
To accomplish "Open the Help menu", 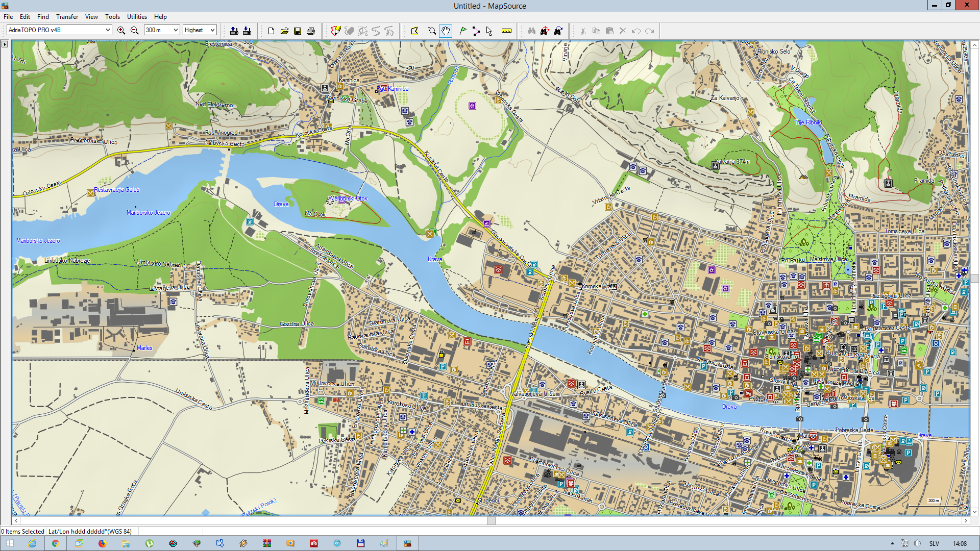I will (160, 17).
